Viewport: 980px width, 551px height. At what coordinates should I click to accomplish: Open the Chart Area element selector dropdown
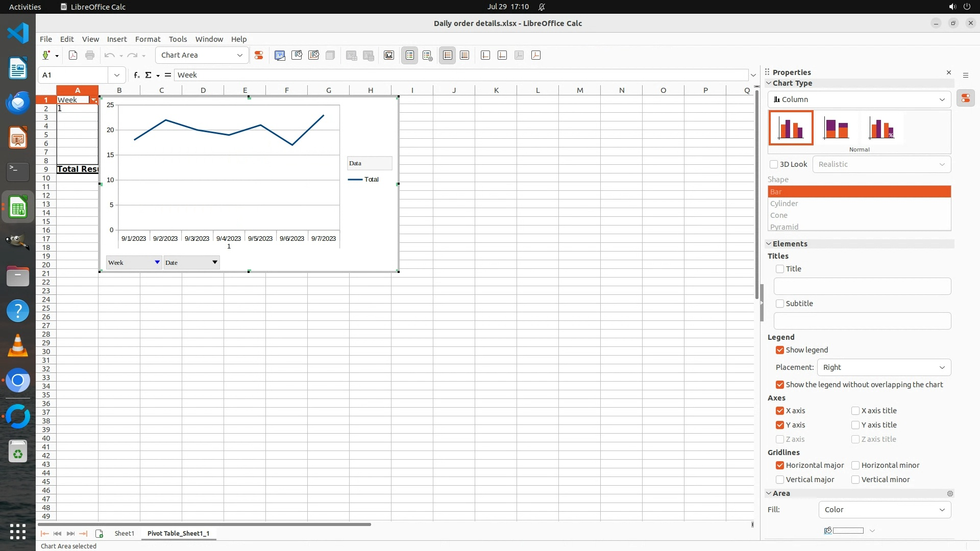coord(202,55)
